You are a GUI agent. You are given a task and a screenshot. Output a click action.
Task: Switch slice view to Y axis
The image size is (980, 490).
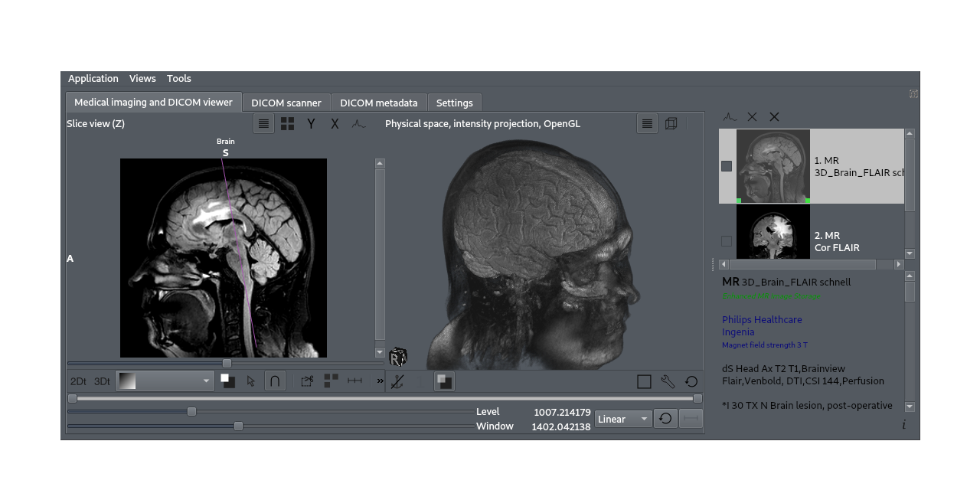point(311,123)
